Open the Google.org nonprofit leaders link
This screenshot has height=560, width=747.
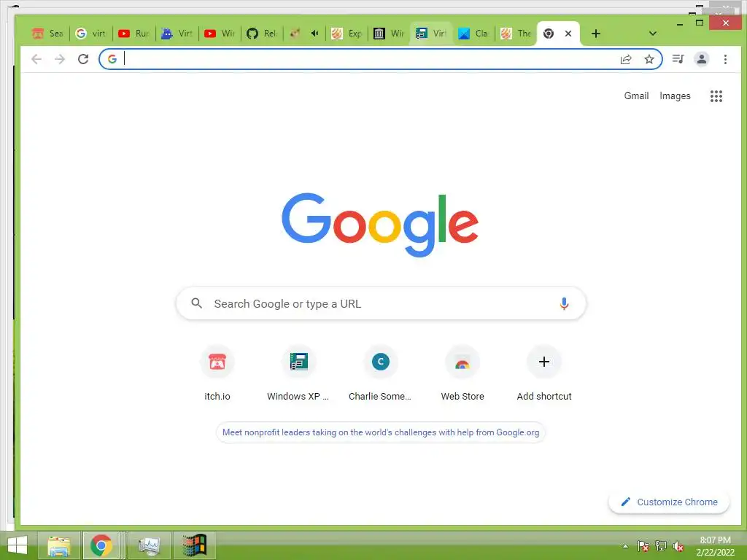coord(381,432)
